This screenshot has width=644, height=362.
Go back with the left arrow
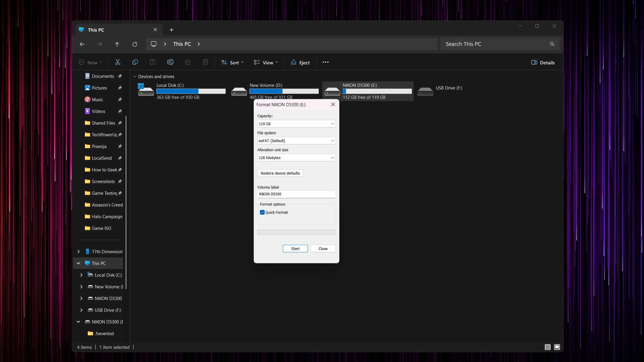(x=82, y=44)
